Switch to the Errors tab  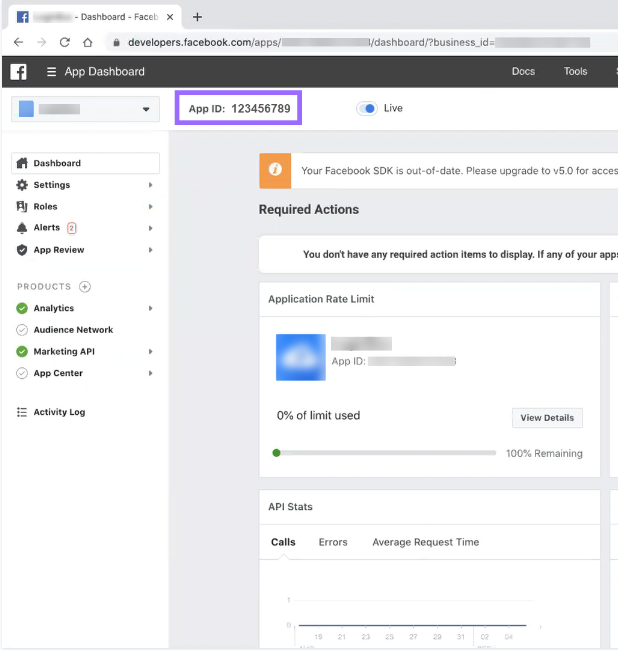pos(333,542)
